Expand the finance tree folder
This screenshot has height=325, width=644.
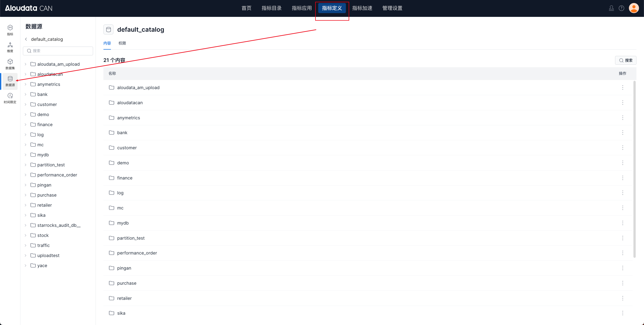[x=25, y=125]
